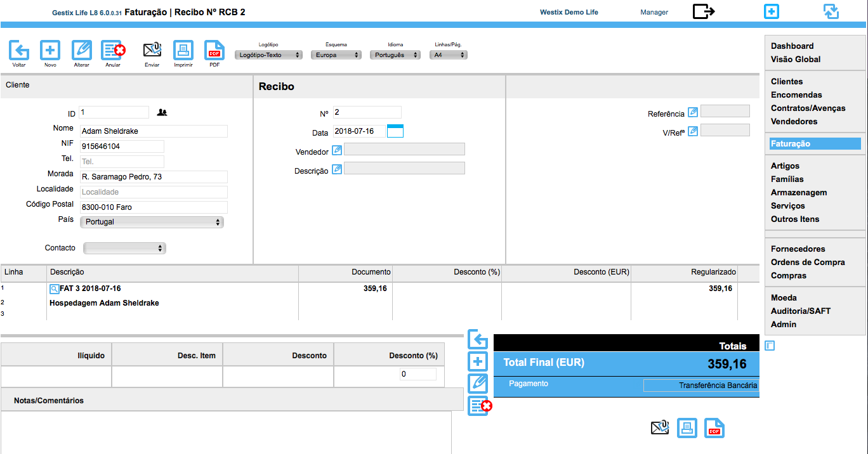Click the pencil edit icon beside Pagamento
The height and width of the screenshot is (454, 868).
coord(478,384)
